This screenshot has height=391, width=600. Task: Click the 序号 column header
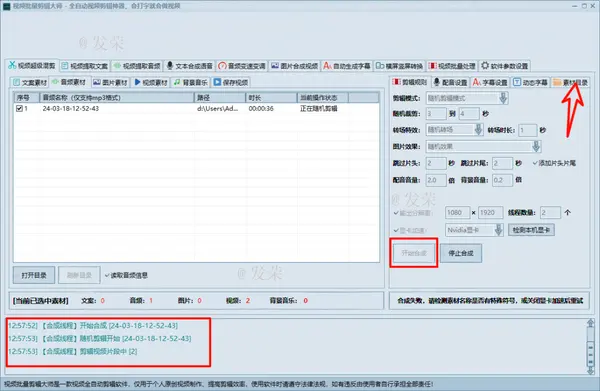point(26,98)
